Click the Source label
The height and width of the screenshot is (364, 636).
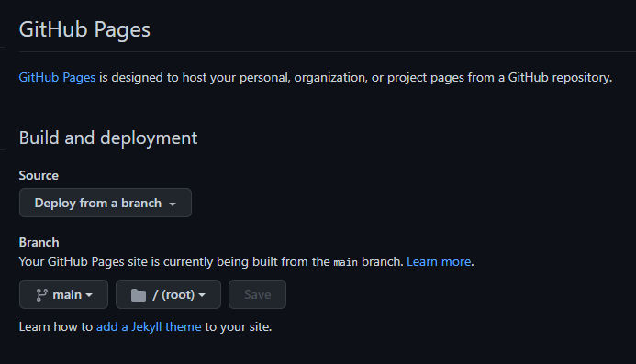[x=39, y=175]
